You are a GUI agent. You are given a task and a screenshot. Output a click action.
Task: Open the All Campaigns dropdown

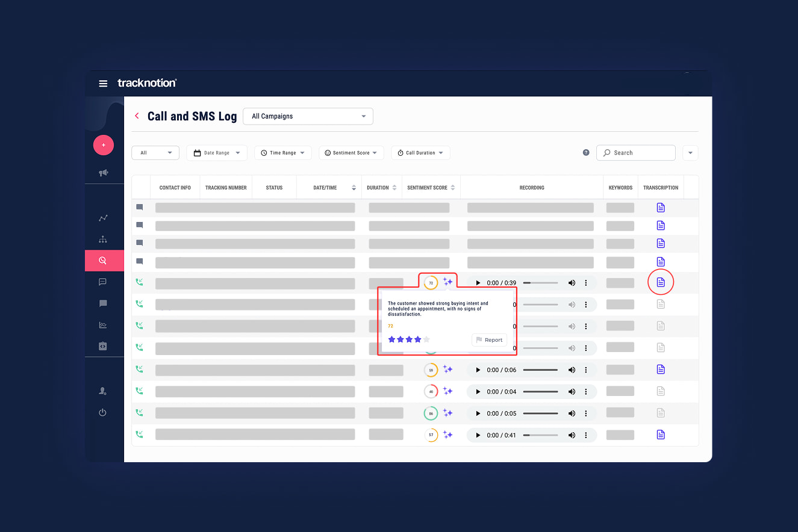pos(308,116)
